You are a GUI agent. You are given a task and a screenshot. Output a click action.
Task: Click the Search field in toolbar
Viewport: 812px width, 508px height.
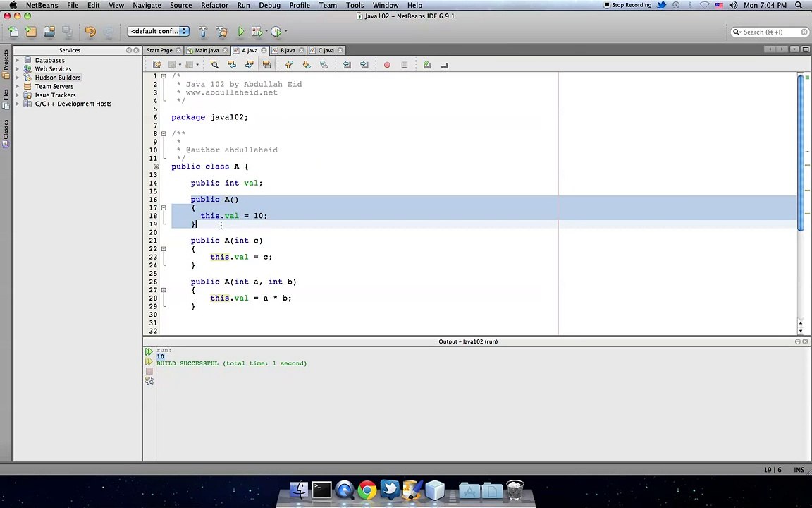click(x=770, y=32)
